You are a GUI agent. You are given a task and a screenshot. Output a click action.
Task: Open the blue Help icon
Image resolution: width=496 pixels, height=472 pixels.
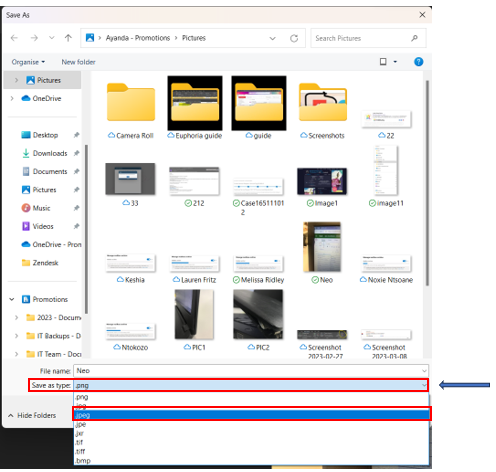[419, 62]
